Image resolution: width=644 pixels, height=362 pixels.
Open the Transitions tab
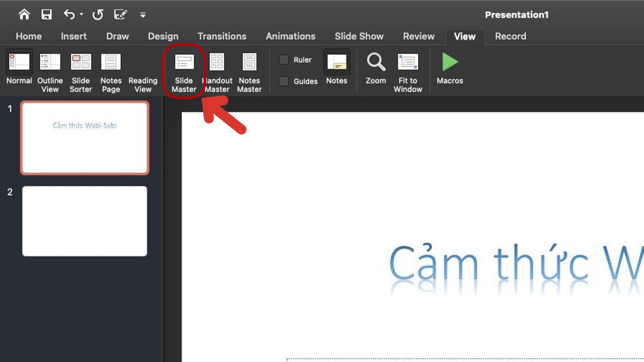222,36
